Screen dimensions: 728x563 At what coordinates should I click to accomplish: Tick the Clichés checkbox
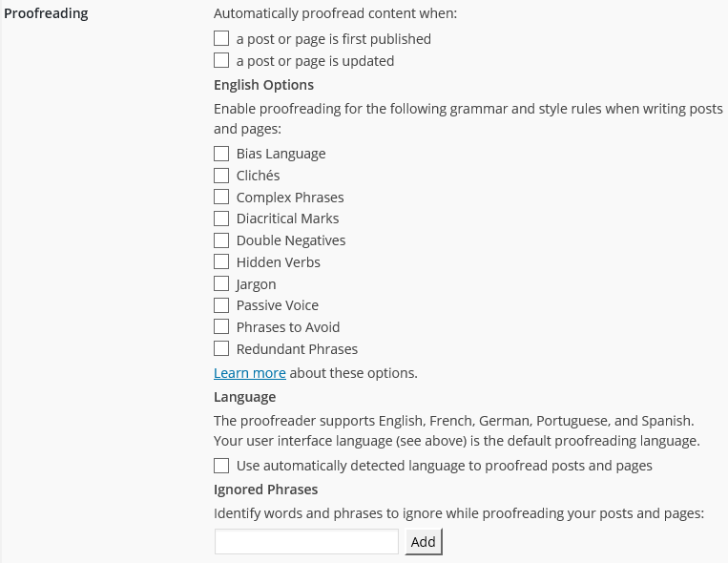(x=221, y=176)
